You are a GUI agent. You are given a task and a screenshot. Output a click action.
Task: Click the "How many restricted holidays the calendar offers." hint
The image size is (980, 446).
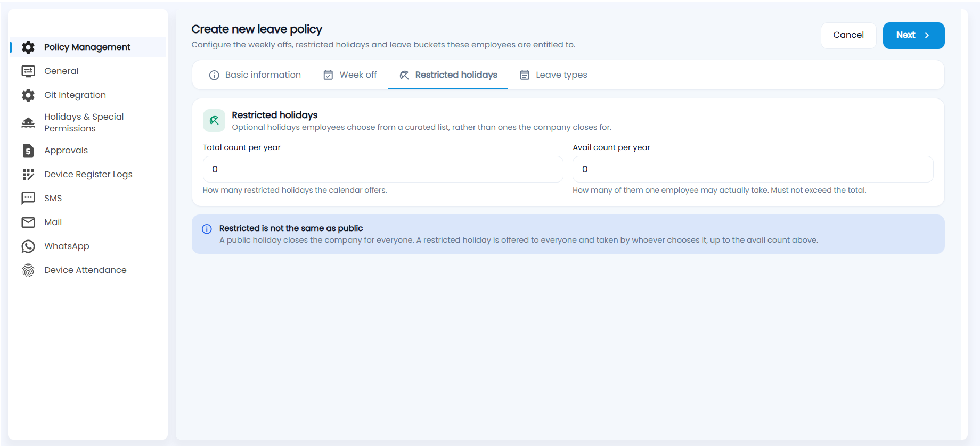click(295, 190)
